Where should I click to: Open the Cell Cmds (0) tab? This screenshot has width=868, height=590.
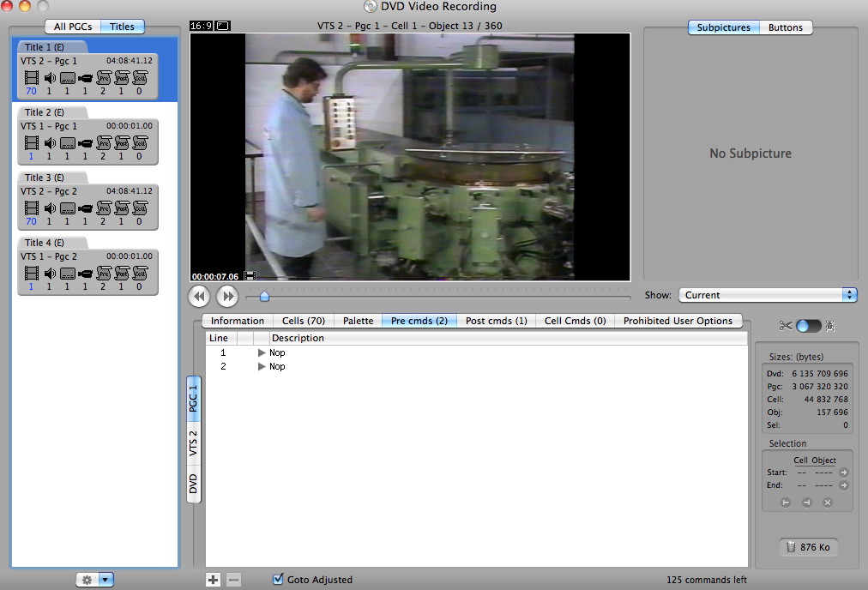[576, 321]
